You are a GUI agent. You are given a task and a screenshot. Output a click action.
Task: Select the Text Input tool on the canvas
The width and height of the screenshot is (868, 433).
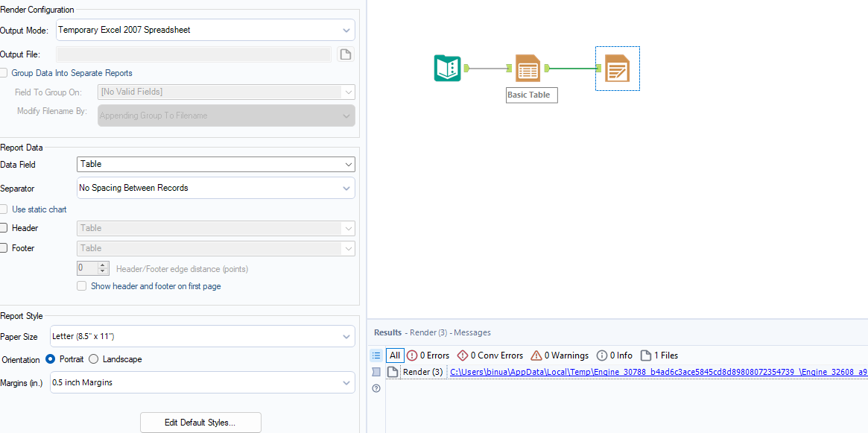click(x=447, y=68)
